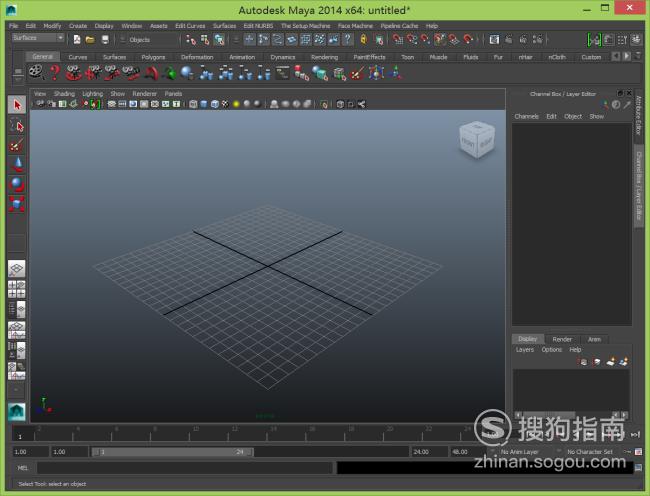Open Channels menu in Channel Box
This screenshot has height=496, width=650.
point(526,116)
